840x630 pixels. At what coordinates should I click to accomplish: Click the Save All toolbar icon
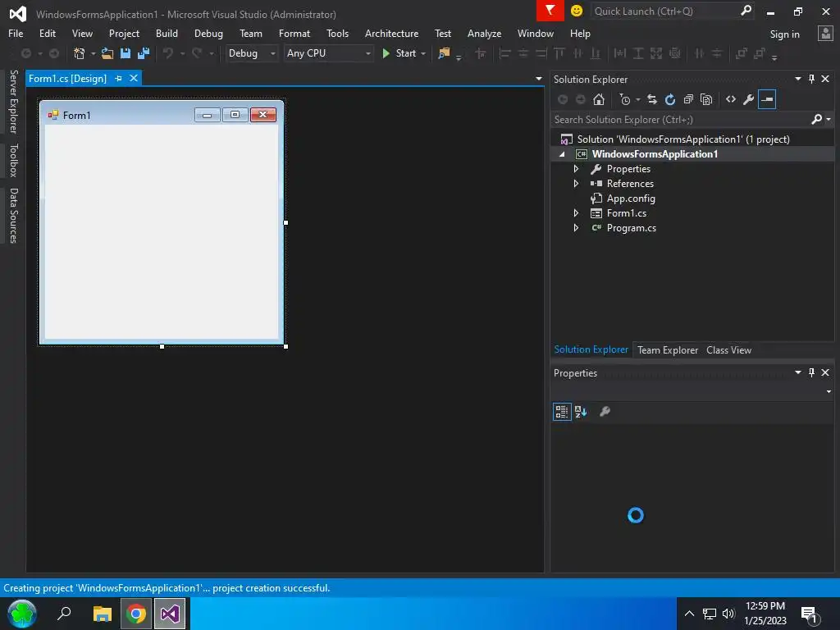coord(144,53)
